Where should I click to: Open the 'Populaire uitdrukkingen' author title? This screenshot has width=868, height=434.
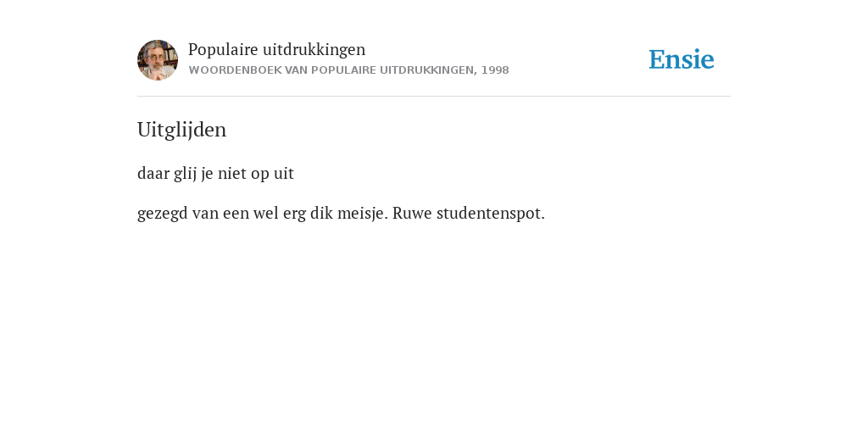coord(277,49)
